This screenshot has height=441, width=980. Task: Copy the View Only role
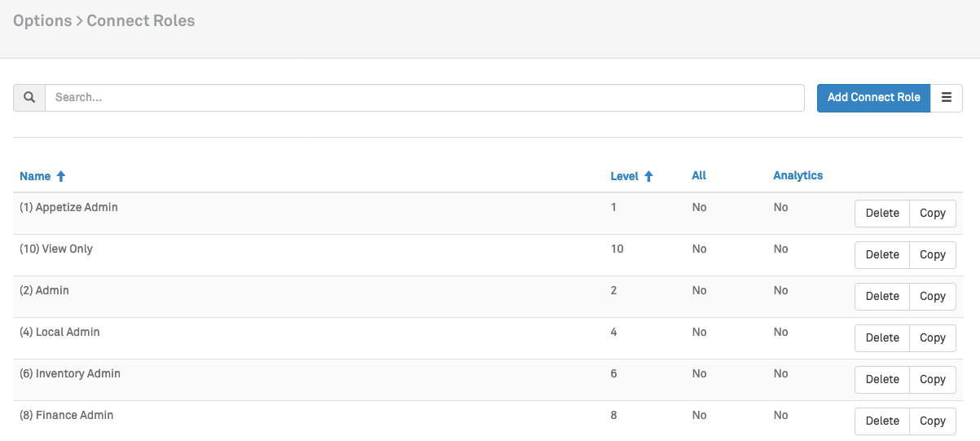(x=932, y=254)
